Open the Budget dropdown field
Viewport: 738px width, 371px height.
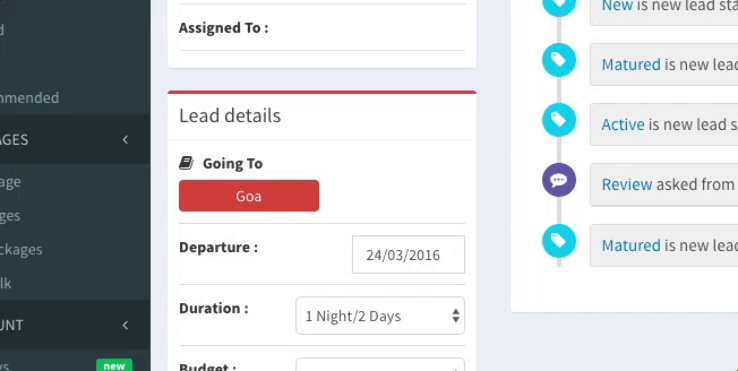(380, 364)
